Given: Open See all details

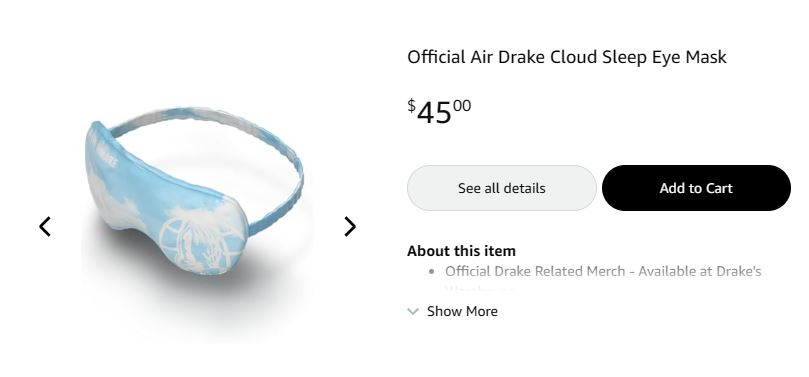Looking at the screenshot, I should point(501,188).
